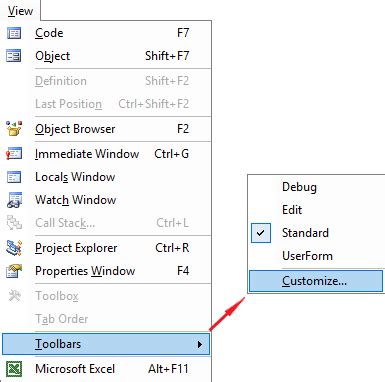Click the Alt+F11 shortcut text
This screenshot has width=385, height=382.
point(169,369)
